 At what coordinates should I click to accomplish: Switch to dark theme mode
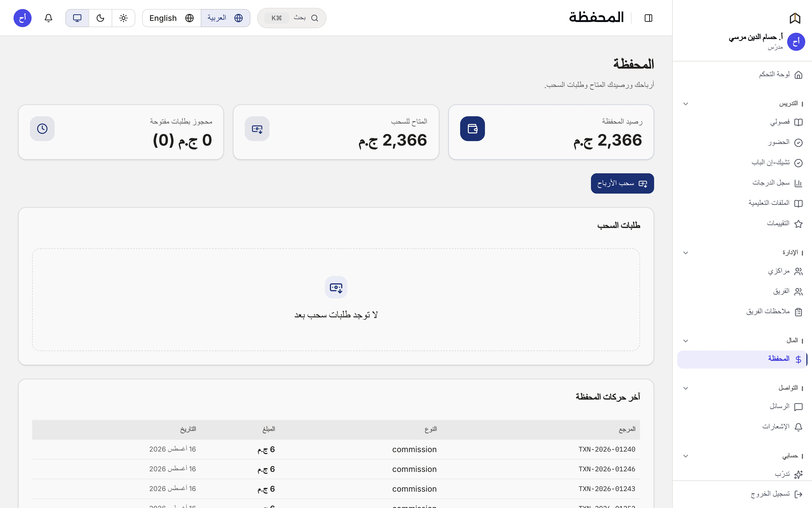coord(100,18)
